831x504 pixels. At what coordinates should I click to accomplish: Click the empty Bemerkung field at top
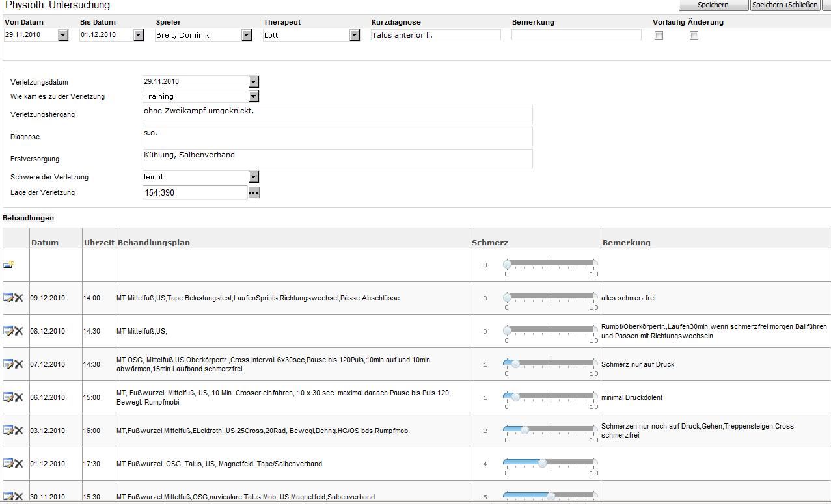tap(577, 35)
